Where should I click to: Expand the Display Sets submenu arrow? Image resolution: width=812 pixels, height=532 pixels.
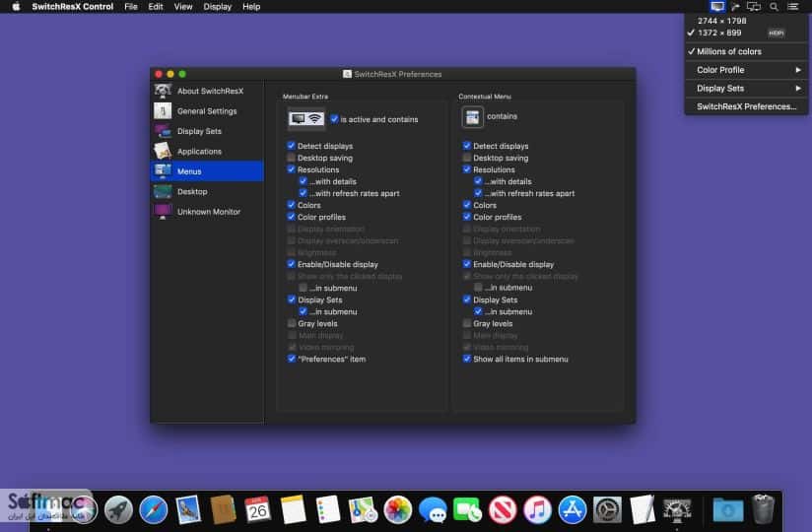[798, 89]
